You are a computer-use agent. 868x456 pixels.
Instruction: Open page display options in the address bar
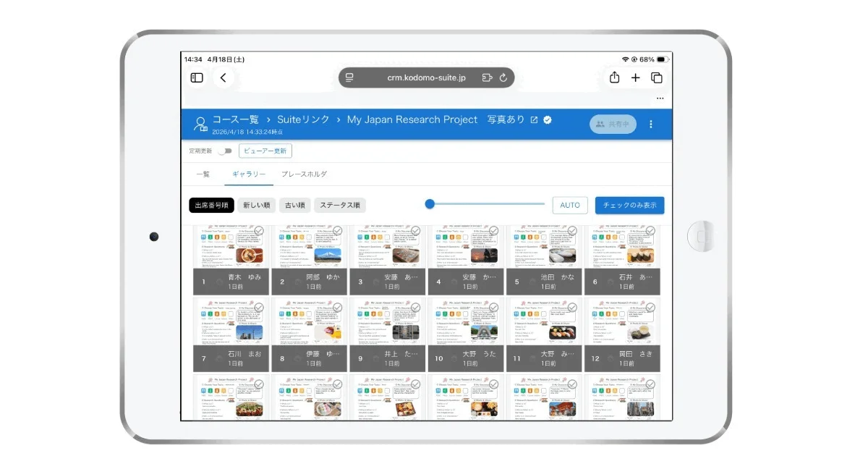(351, 77)
